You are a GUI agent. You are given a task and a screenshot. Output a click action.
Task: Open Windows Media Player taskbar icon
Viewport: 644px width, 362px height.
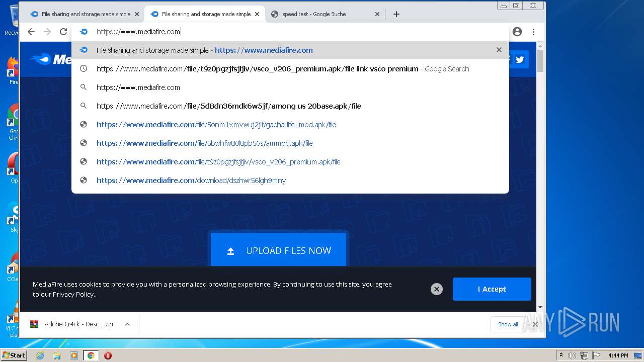(x=74, y=355)
